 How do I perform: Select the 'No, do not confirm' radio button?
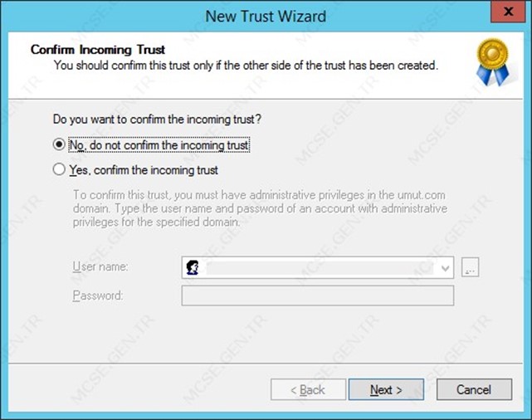coord(59,144)
